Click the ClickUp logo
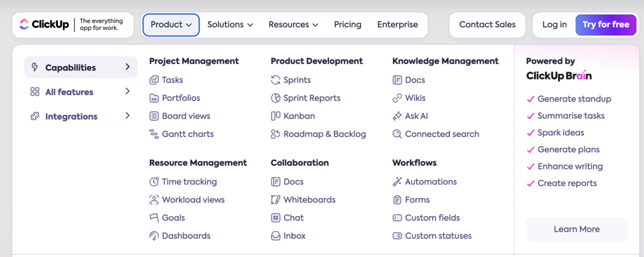 (x=44, y=25)
